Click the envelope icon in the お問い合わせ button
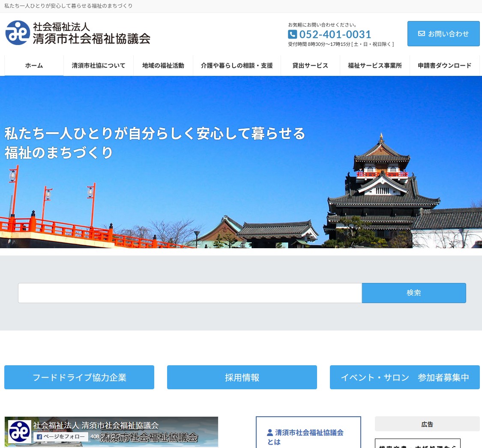 421,33
